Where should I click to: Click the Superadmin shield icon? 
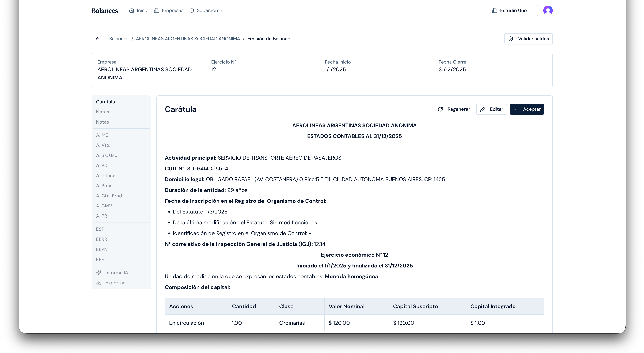[192, 10]
